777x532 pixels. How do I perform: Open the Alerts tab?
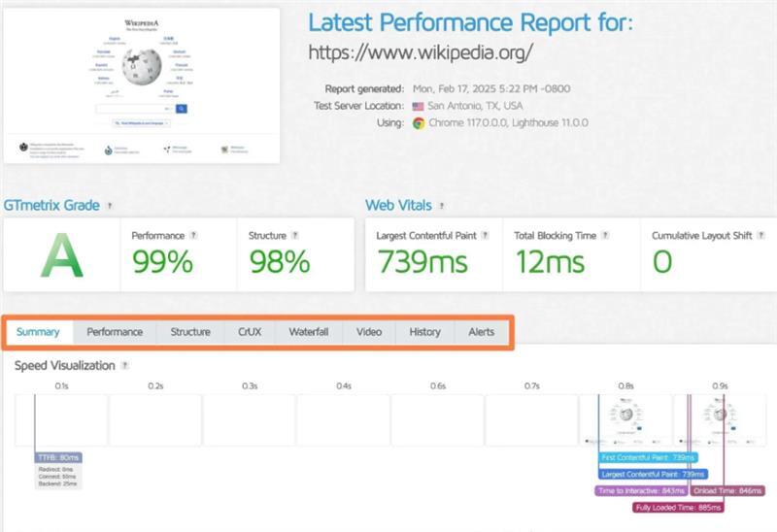[x=481, y=332]
